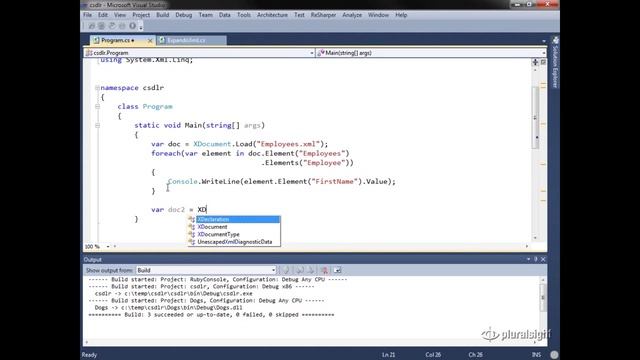The width and height of the screenshot is (640, 360).
Task: Close the Output panel
Action: pyautogui.click(x=543, y=259)
